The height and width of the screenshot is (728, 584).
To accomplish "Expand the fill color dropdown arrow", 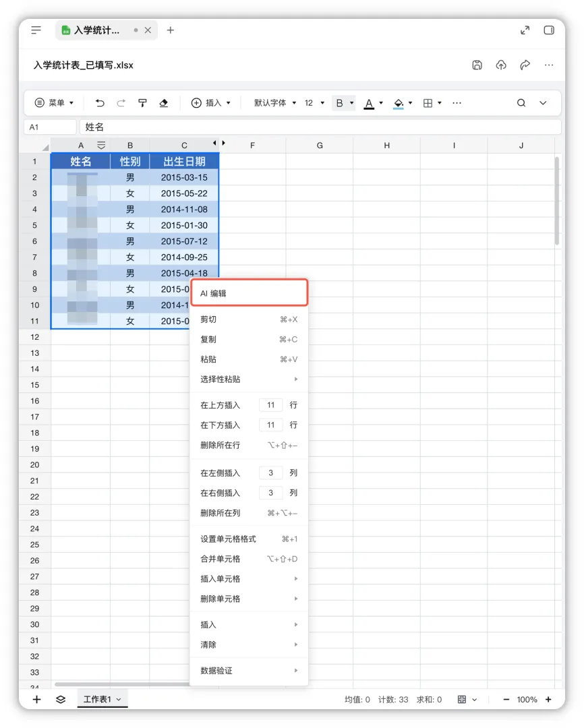I will pyautogui.click(x=410, y=103).
